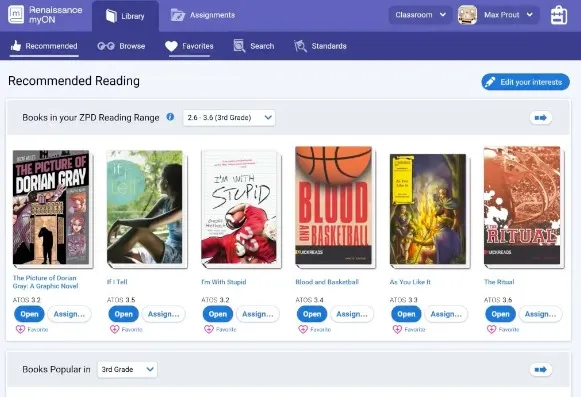
Task: Open the Standards sub-tab
Action: [321, 46]
